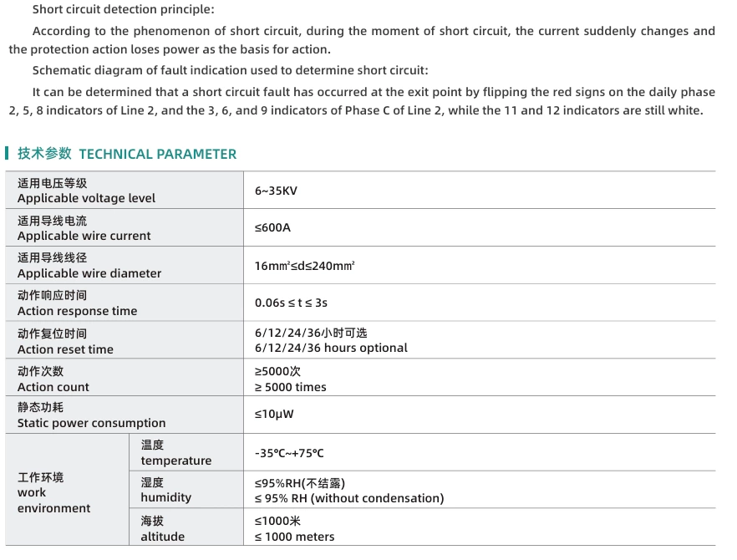Image resolution: width=737 pixels, height=560 pixels.
Task: Click the "≤ 95% RH (without condensation)" text
Action: click(348, 498)
